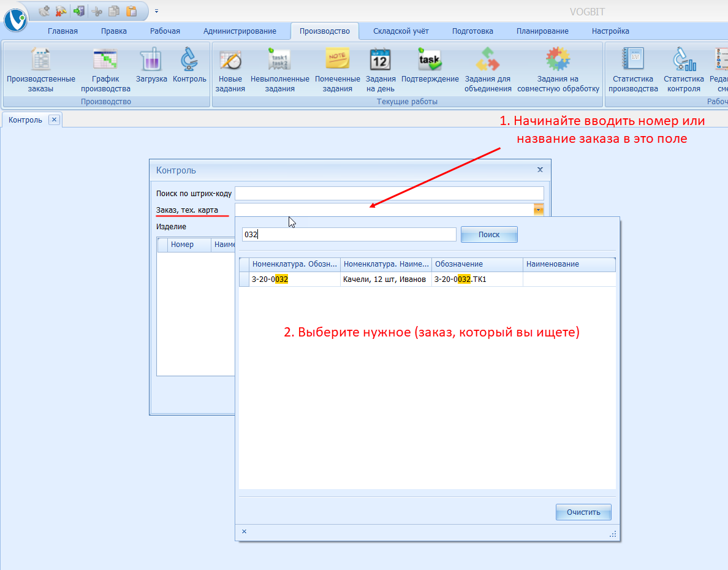Expand the Заказ, тех. карта dropdown arrow
The image size is (728, 570).
pyautogui.click(x=538, y=210)
